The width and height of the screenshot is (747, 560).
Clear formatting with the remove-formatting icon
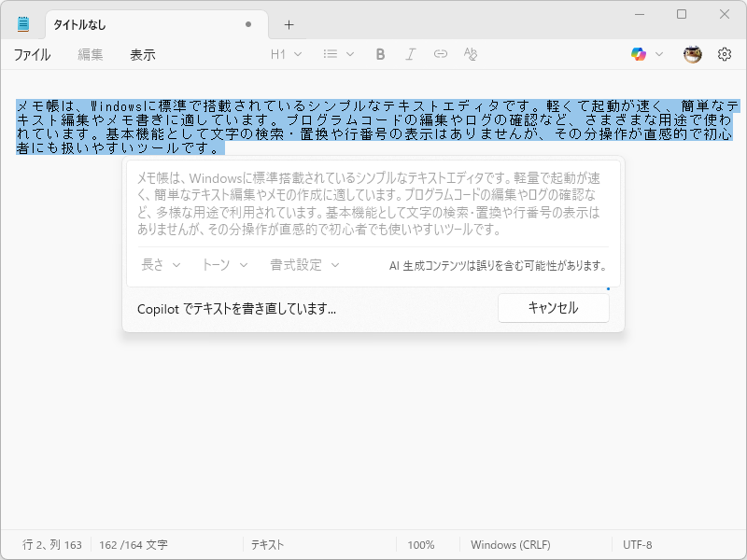click(471, 54)
